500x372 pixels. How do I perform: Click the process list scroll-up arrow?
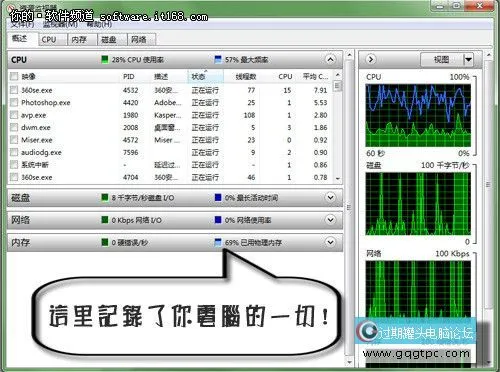click(338, 75)
